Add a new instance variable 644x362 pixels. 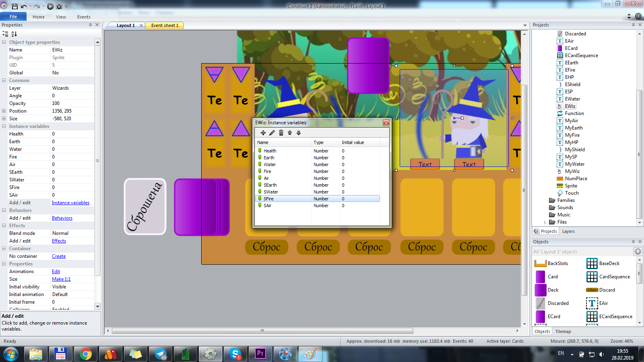(263, 133)
